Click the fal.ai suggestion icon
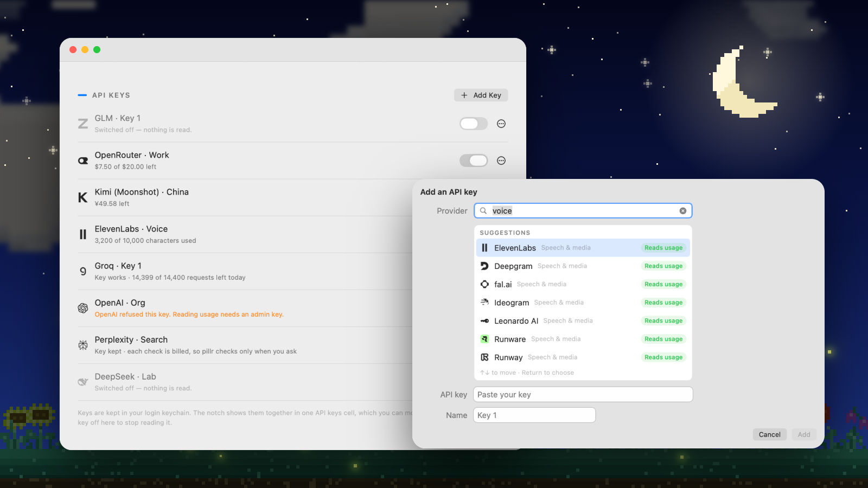 [485, 284]
